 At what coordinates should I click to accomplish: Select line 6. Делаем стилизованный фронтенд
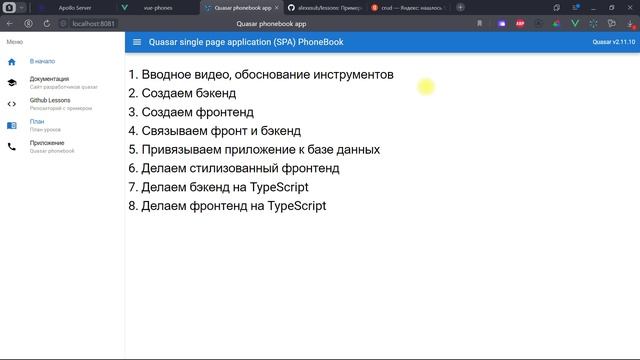point(234,168)
